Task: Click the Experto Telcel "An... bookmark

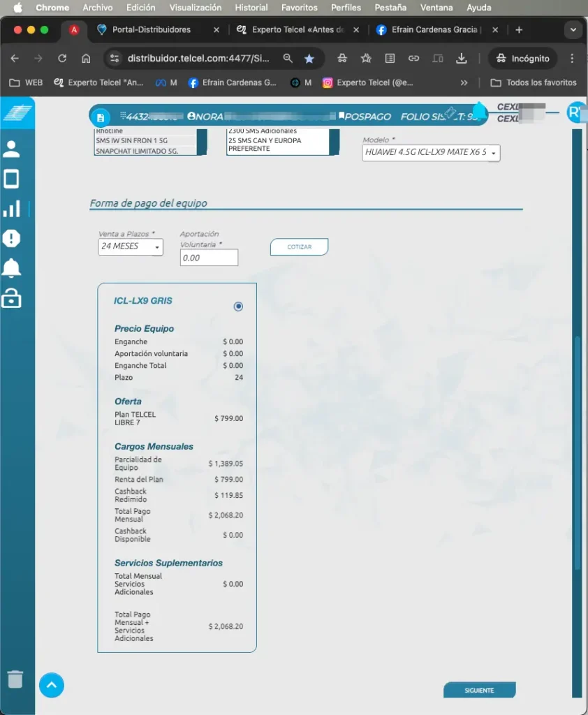Action: click(98, 82)
